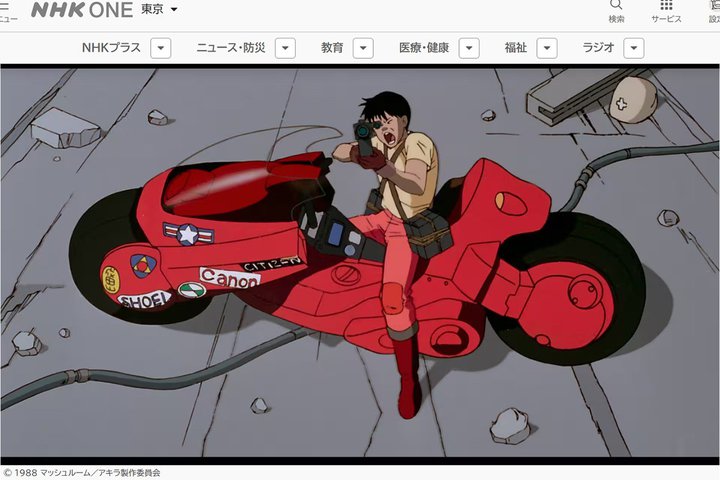This screenshot has height=480, width=720.
Task: Open the hamburger menu icon
Action: coord(4,6)
